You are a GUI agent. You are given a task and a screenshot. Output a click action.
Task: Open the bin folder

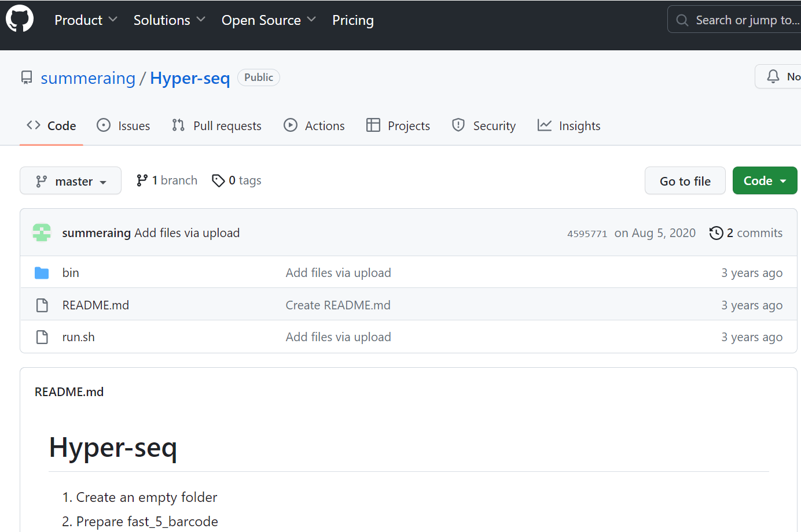pyautogui.click(x=71, y=273)
